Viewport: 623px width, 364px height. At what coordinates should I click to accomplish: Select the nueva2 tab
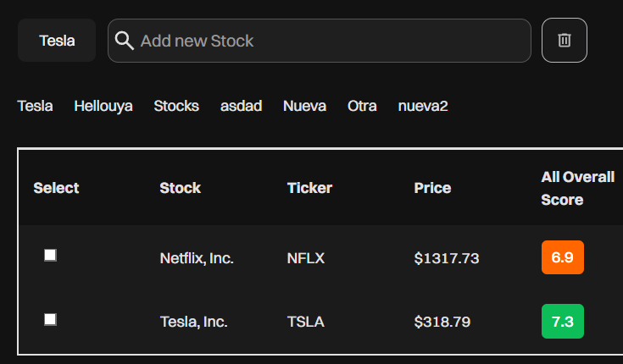(x=423, y=106)
